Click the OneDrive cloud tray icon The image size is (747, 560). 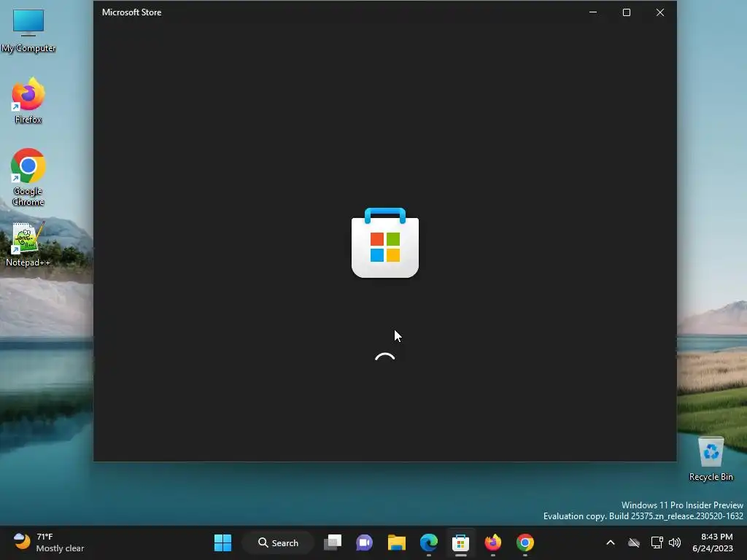tap(634, 542)
